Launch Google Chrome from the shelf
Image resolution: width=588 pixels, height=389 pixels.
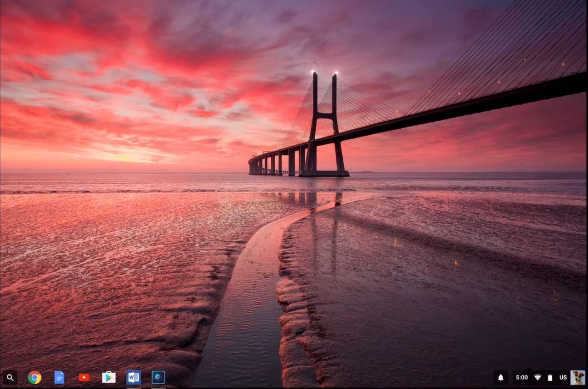pyautogui.click(x=34, y=378)
